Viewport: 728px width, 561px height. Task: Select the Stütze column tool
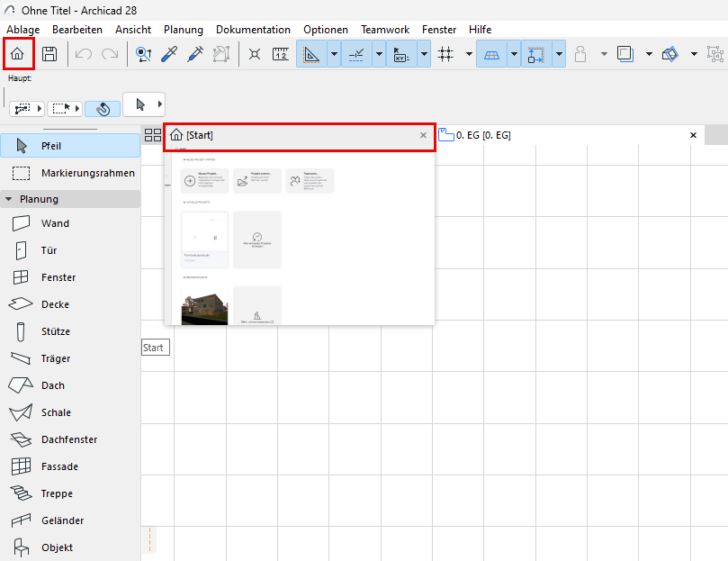[x=70, y=331]
